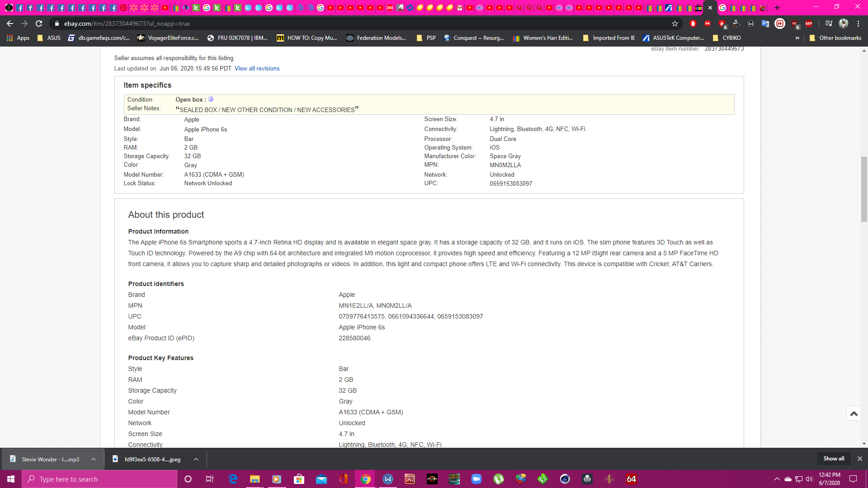Open the media control playlist icon

coord(829,23)
